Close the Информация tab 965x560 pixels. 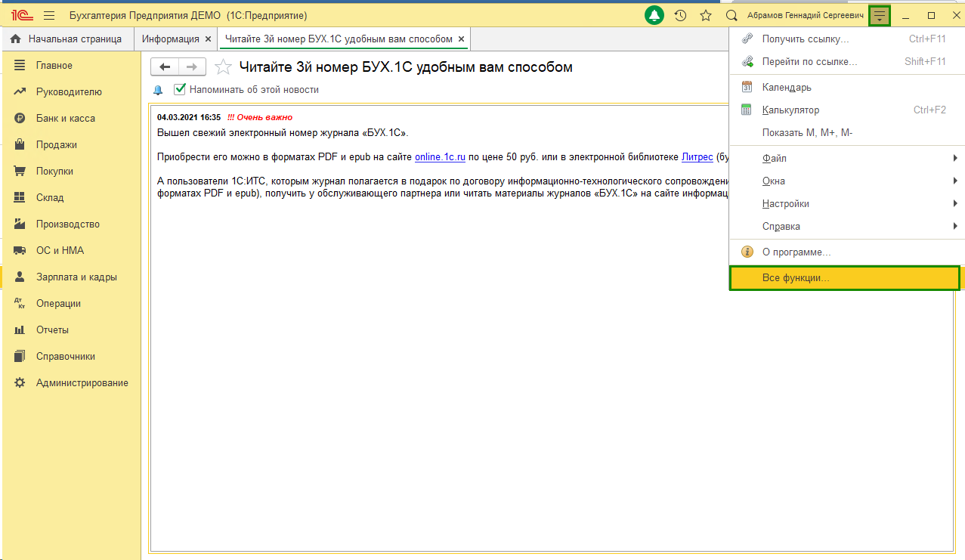click(x=208, y=39)
